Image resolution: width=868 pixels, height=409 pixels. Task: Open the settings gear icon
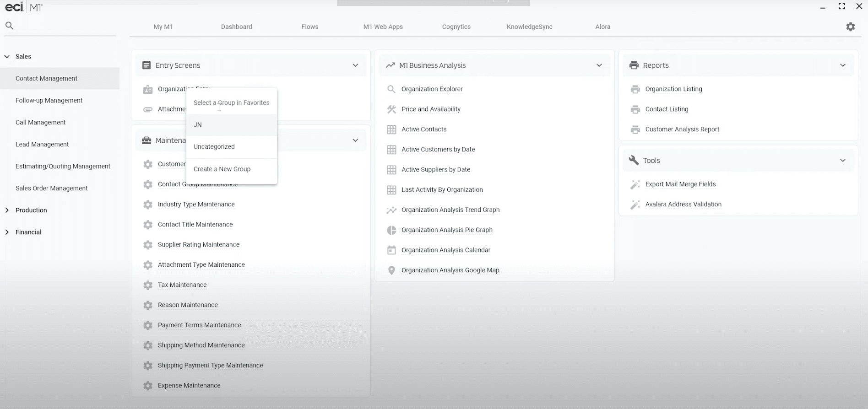pyautogui.click(x=851, y=27)
